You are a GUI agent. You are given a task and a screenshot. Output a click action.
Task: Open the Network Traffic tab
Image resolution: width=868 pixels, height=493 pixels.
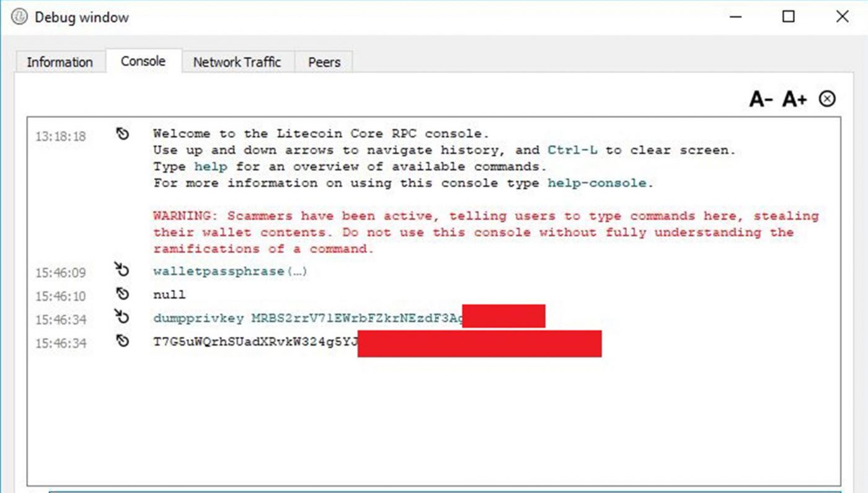(237, 62)
